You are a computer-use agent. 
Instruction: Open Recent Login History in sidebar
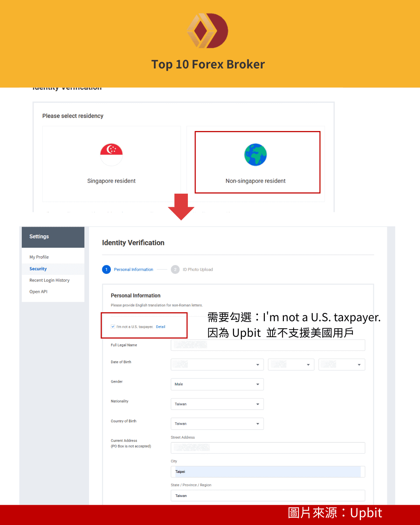pyautogui.click(x=49, y=280)
